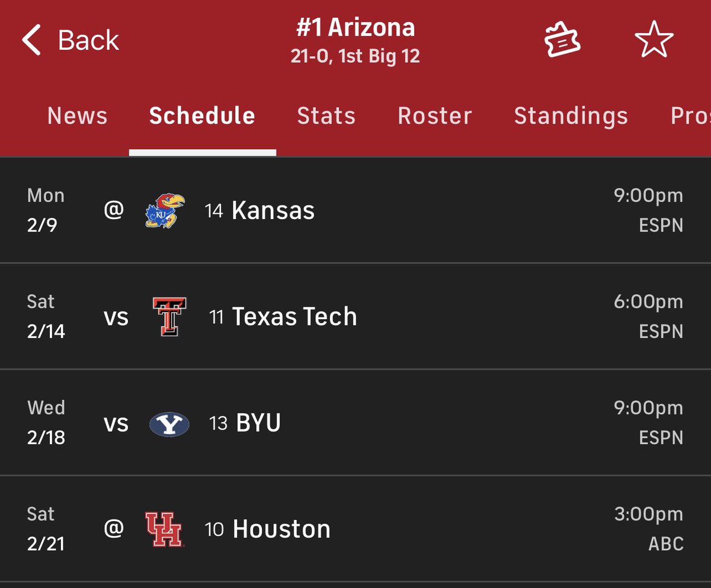Image resolution: width=711 pixels, height=588 pixels.
Task: Tap the Kansas Jayhawk logo
Action: pos(165,211)
